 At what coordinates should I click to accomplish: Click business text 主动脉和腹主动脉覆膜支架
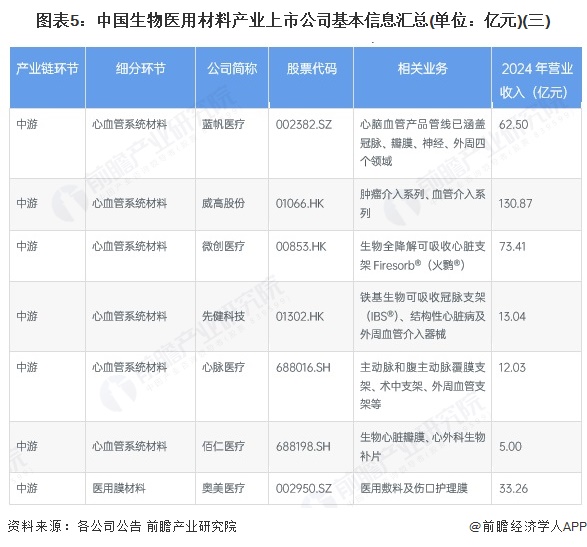tap(423, 376)
